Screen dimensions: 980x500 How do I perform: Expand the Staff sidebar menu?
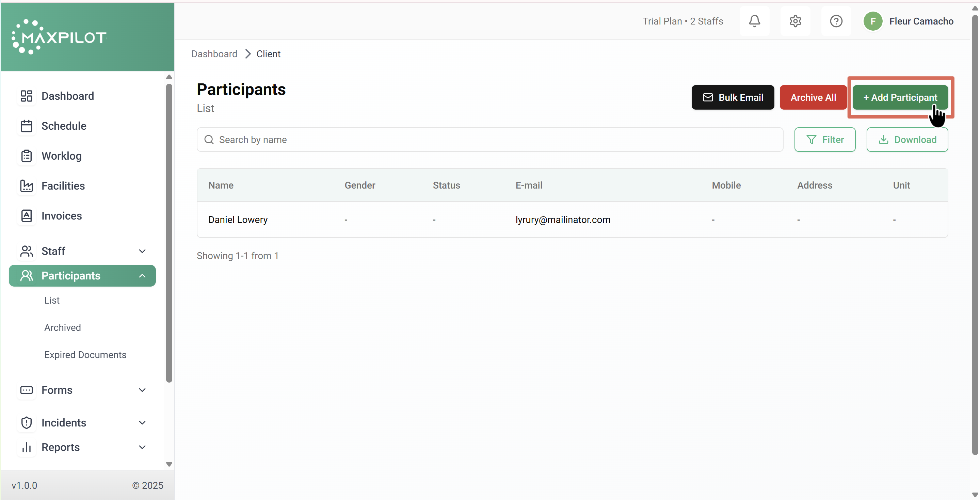coord(142,251)
